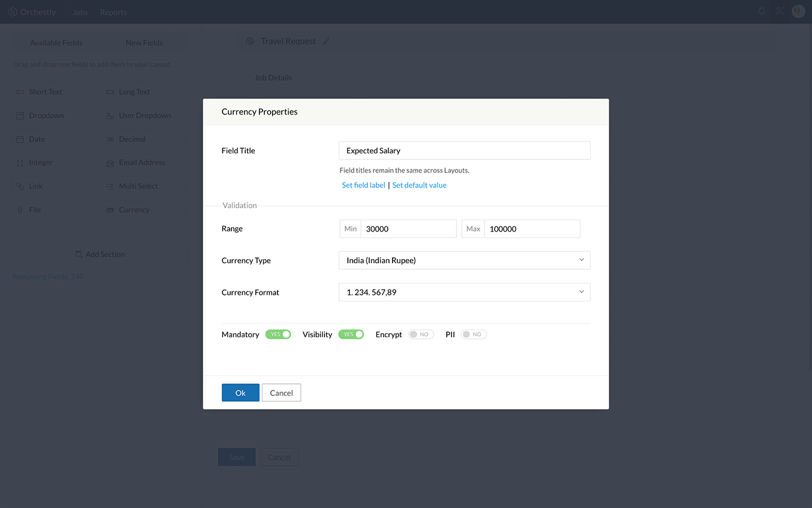Open the user profile avatar

[798, 11]
